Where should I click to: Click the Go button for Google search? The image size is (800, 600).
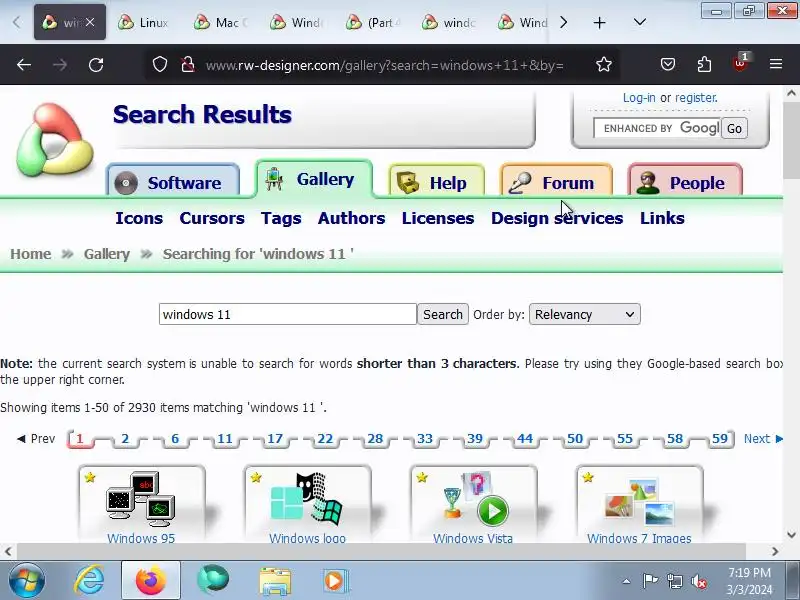pos(734,129)
